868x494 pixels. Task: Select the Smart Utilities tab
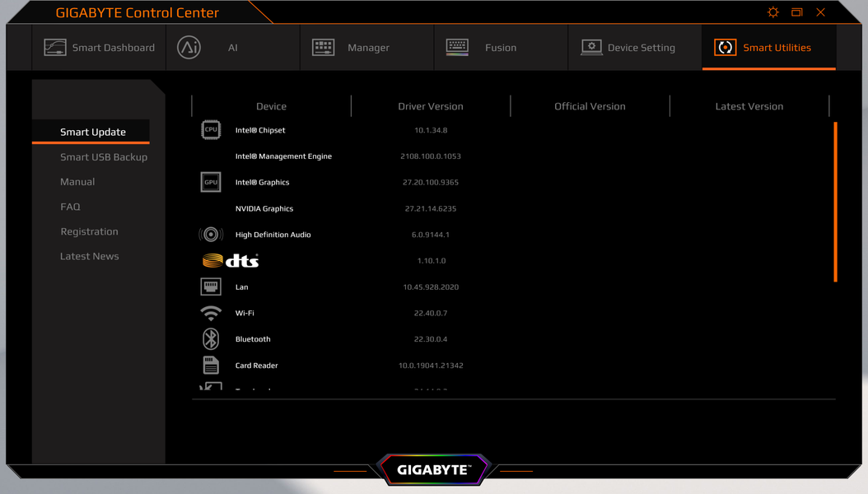[x=769, y=48]
